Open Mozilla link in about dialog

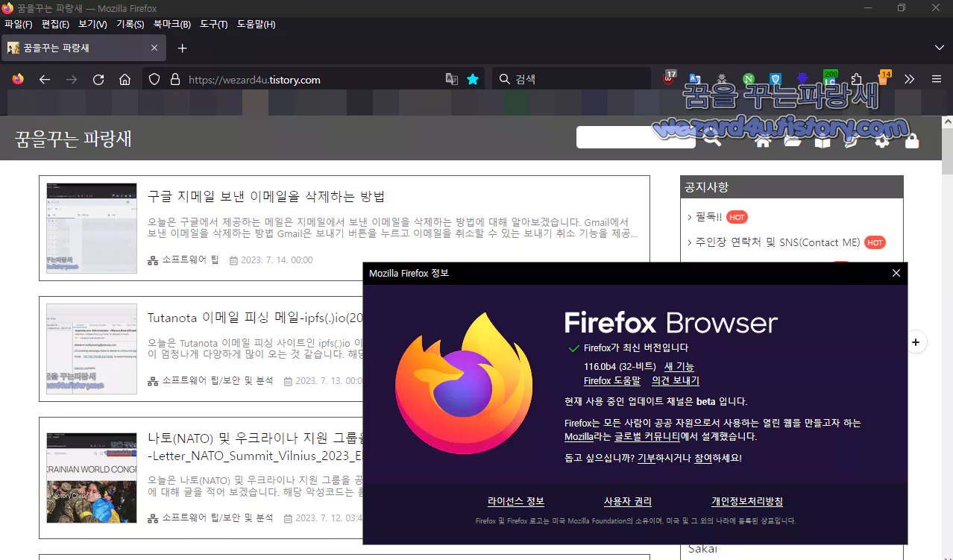(x=579, y=436)
